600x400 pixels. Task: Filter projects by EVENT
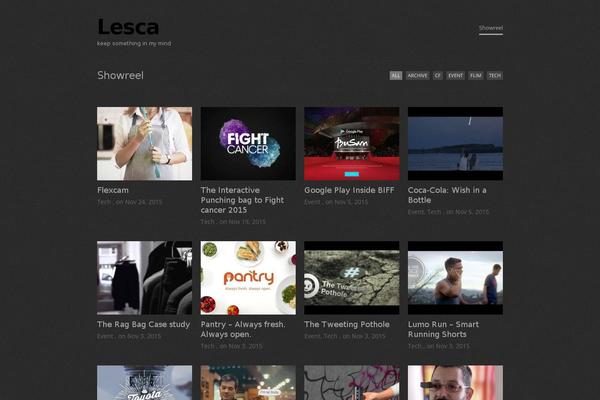pyautogui.click(x=455, y=76)
